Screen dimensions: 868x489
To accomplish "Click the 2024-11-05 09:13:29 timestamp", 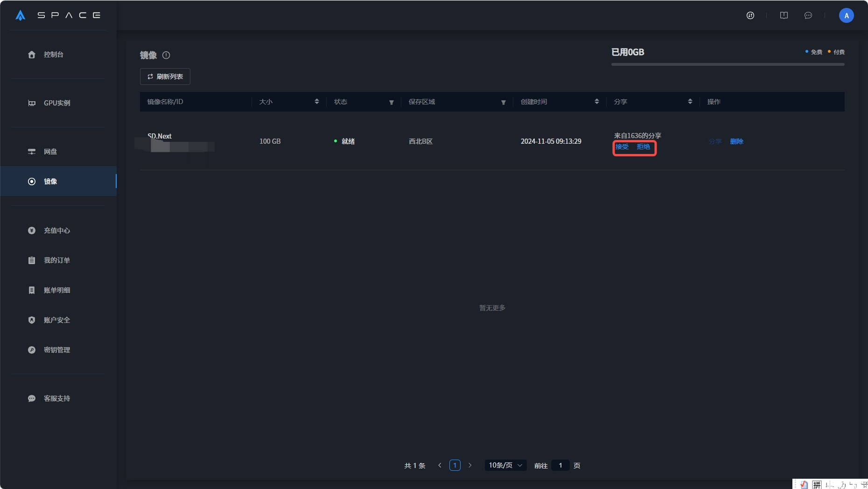I will (551, 141).
